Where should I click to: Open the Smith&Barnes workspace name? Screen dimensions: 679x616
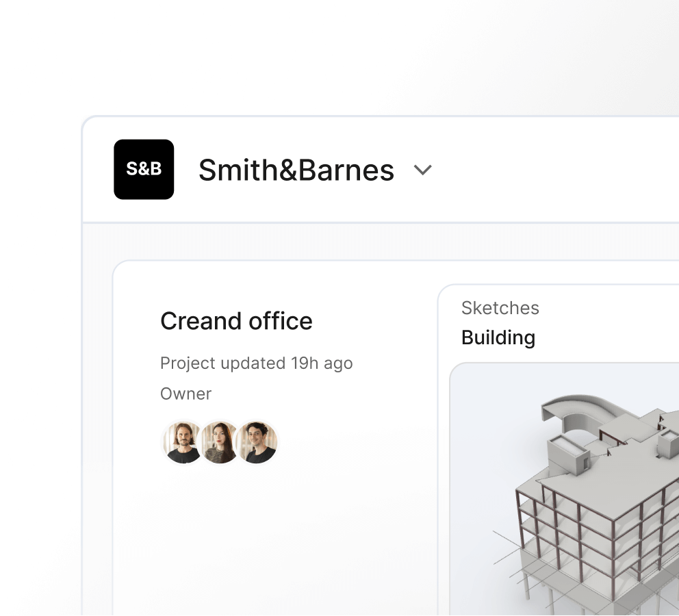(x=296, y=170)
